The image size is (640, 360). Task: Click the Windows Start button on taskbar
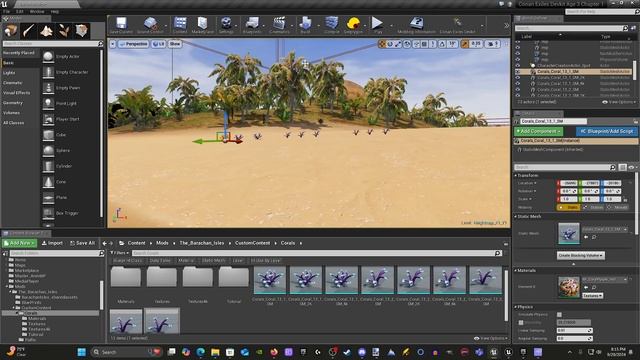pos(81,352)
